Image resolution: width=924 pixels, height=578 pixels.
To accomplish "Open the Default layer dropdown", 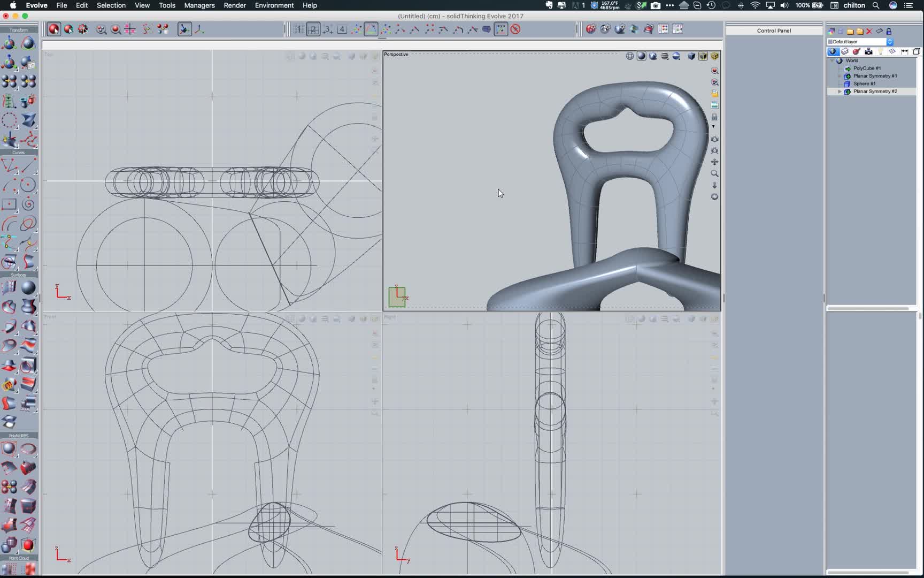I will click(860, 42).
